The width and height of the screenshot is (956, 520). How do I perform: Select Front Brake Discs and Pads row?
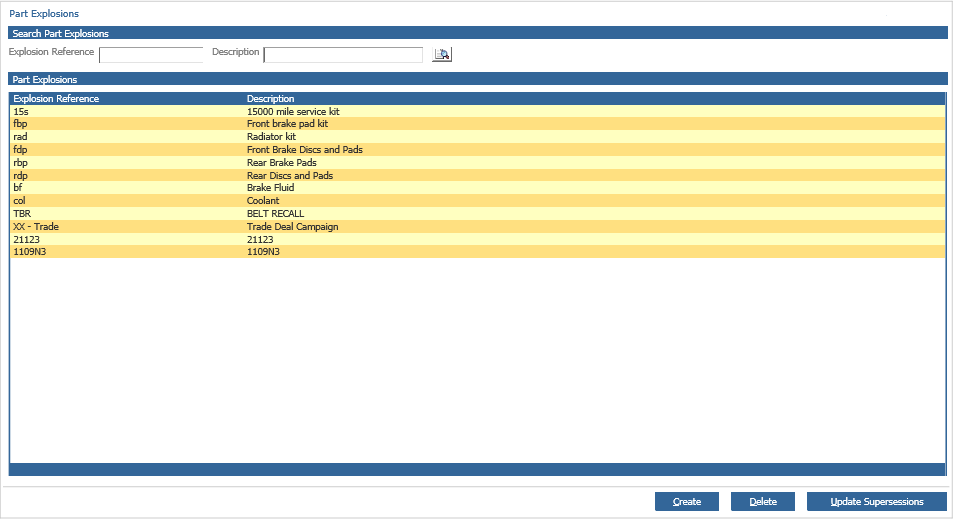coord(304,150)
